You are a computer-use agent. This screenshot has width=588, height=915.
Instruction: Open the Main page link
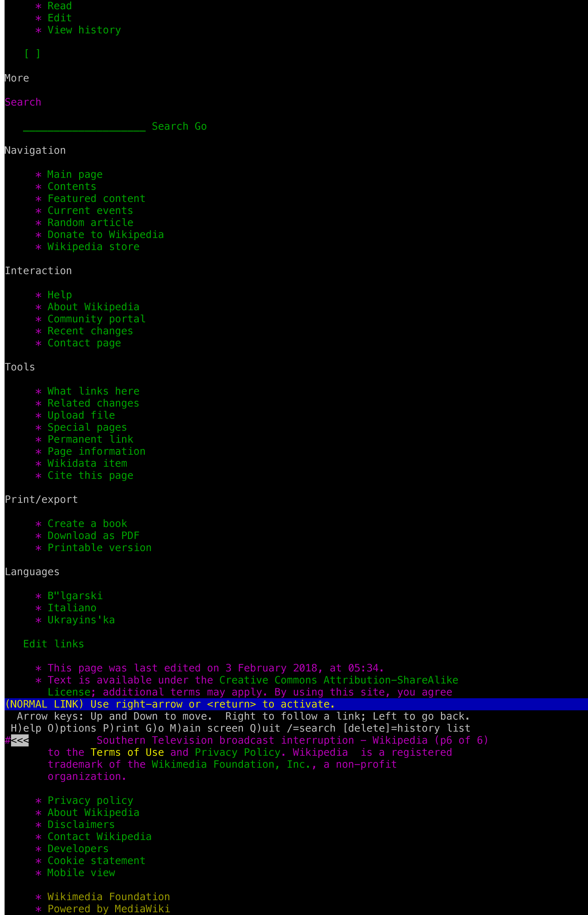pyautogui.click(x=75, y=174)
